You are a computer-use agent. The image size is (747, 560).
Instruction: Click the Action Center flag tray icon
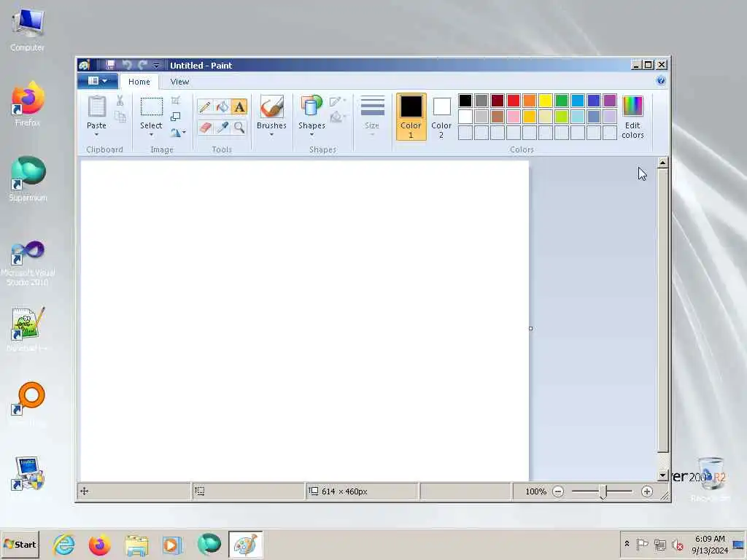click(642, 544)
